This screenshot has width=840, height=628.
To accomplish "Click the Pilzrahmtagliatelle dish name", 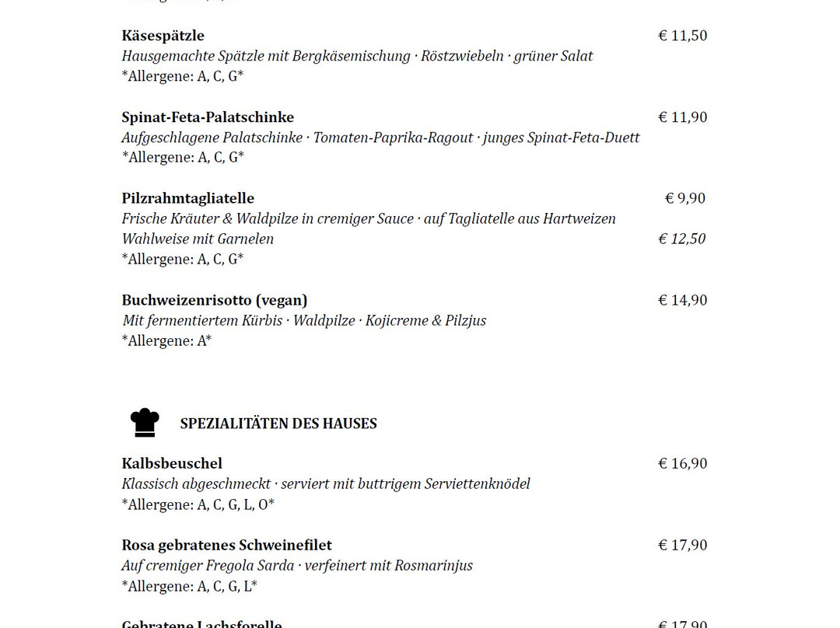I will [187, 198].
